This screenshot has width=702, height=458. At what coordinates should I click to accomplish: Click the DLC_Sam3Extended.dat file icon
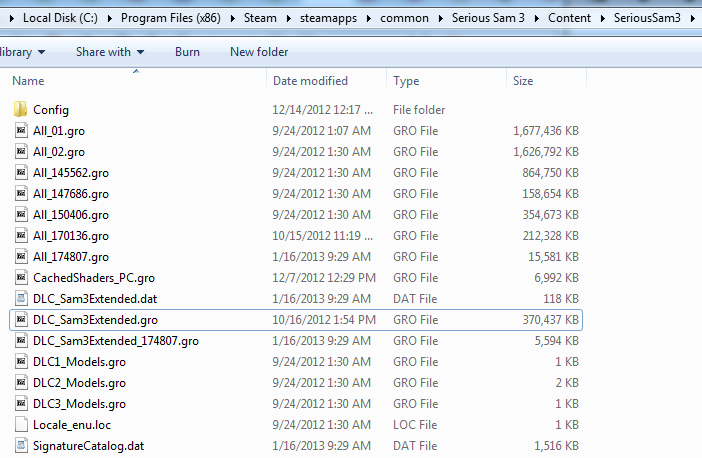22,299
